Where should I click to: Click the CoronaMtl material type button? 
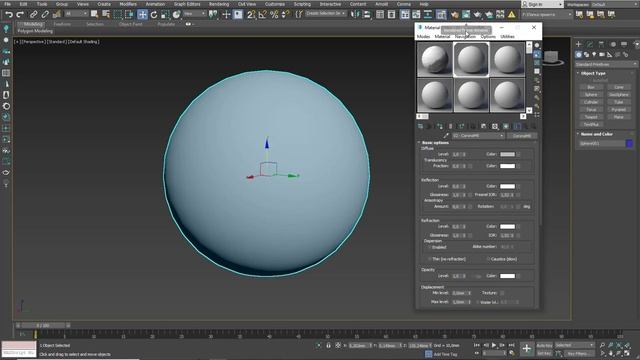pyautogui.click(x=522, y=136)
